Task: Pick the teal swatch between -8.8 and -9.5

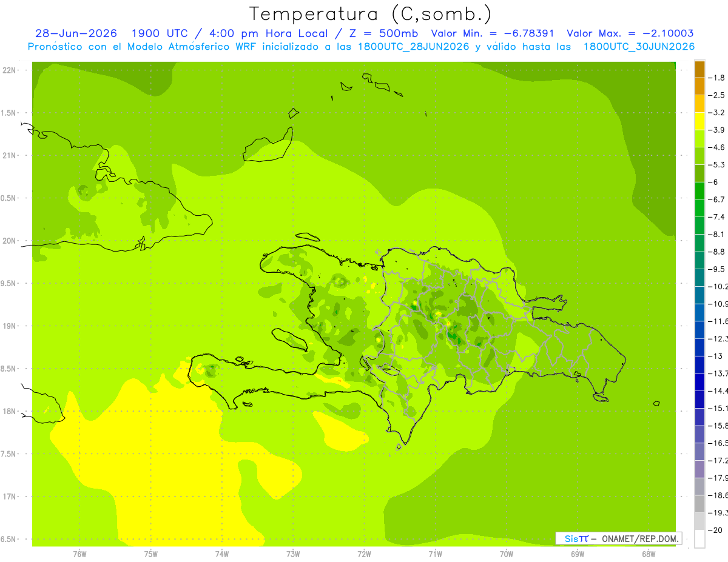Action: point(699,261)
